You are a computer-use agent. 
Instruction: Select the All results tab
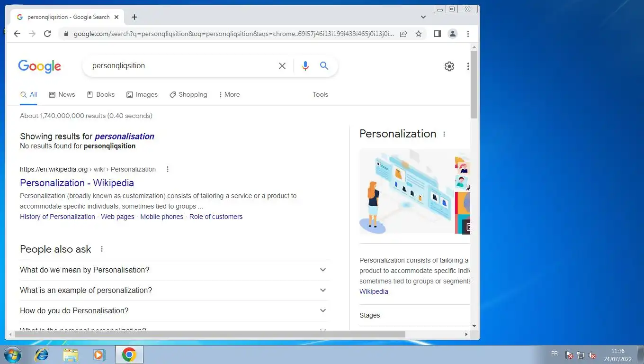coord(28,94)
